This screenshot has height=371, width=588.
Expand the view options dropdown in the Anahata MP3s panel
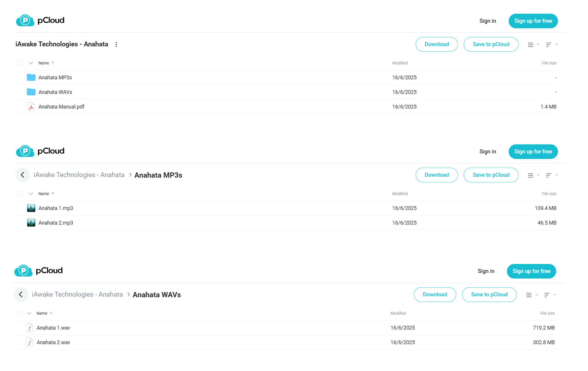tap(538, 175)
